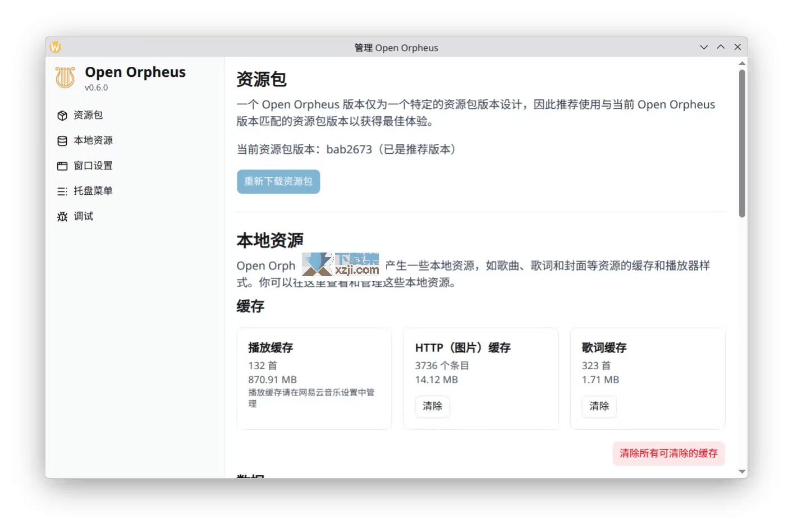Minimize window using titlebar down chevron
This screenshot has width=793, height=532.
704,47
